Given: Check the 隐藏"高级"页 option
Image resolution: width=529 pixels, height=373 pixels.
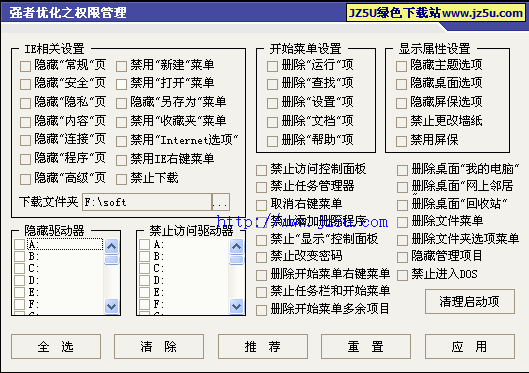Looking at the screenshot, I should [x=25, y=179].
